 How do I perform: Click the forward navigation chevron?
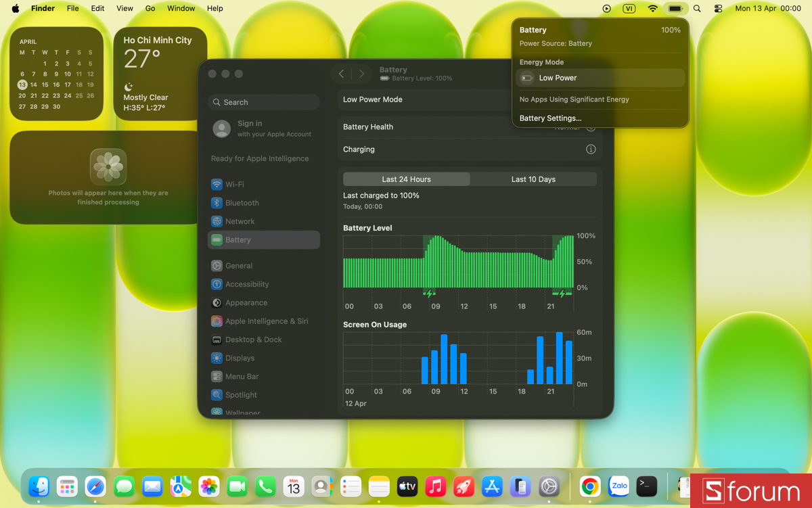coord(362,74)
